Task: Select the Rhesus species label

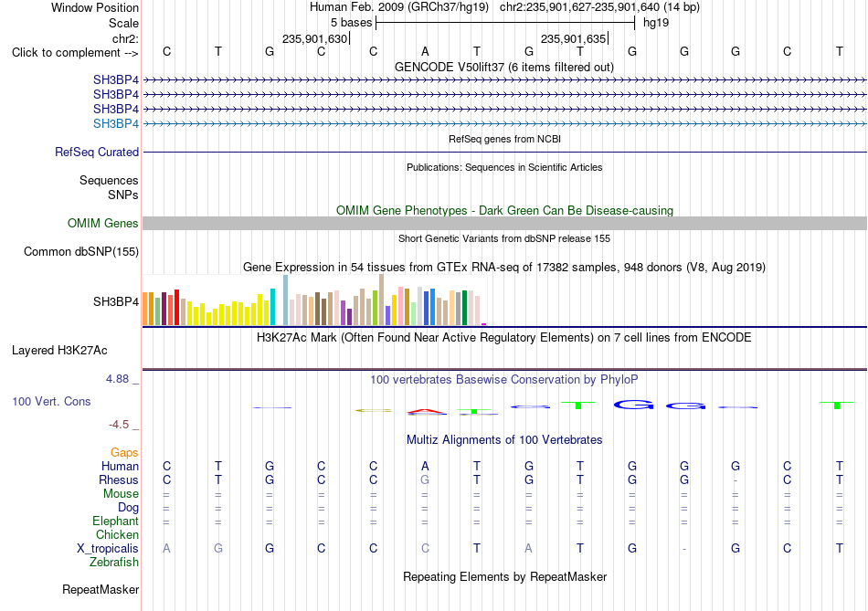Action: click(119, 479)
